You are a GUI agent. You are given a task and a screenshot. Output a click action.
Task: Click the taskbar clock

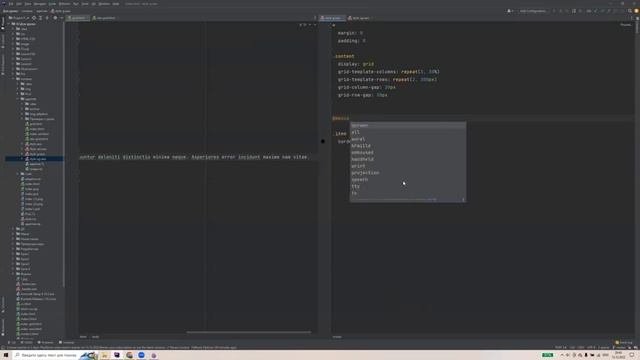click(x=618, y=355)
